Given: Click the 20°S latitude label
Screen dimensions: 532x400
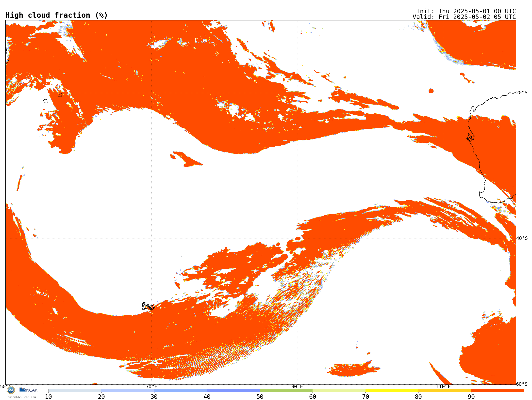Looking at the screenshot, I should tap(522, 93).
